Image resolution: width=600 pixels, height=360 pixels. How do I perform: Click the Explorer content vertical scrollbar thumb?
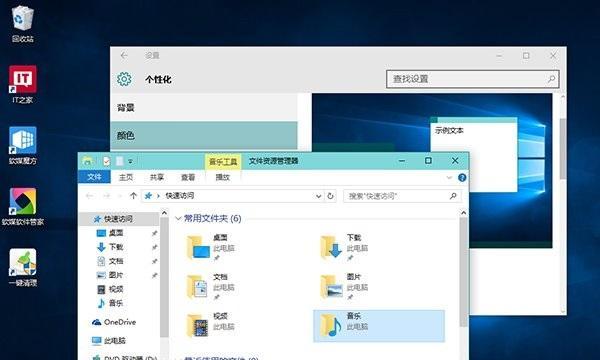(x=463, y=272)
